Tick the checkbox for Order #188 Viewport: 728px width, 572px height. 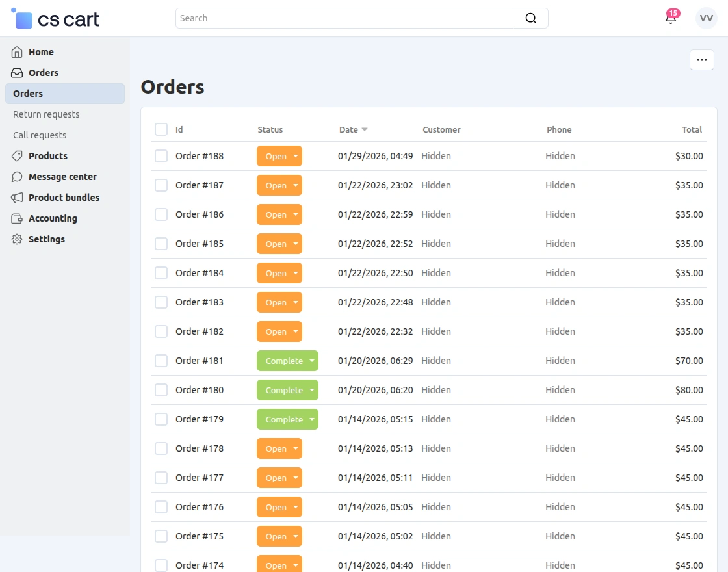(161, 156)
